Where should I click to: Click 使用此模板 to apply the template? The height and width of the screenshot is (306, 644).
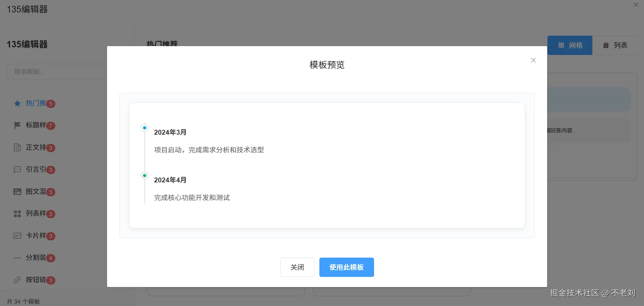(x=347, y=267)
